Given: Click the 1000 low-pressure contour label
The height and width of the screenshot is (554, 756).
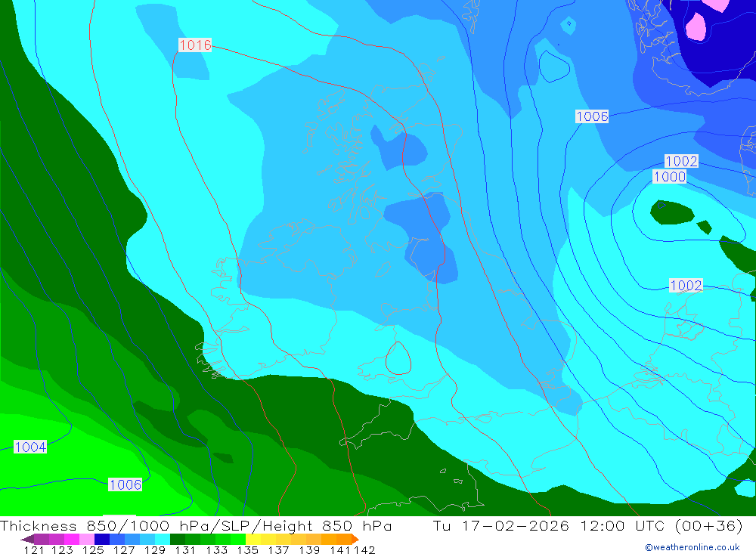Looking at the screenshot, I should tap(669, 176).
